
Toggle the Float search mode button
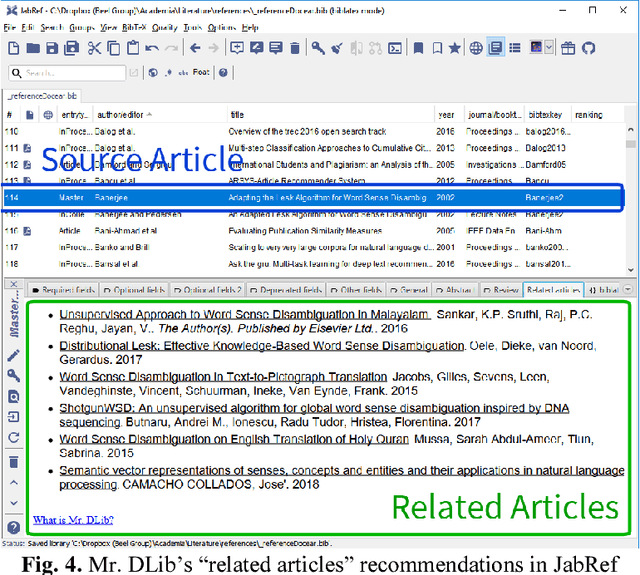pos(201,72)
